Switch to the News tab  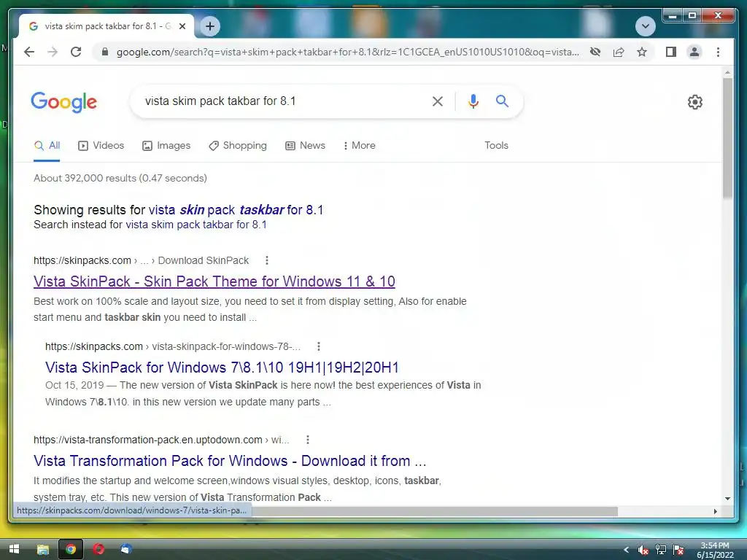pos(306,146)
